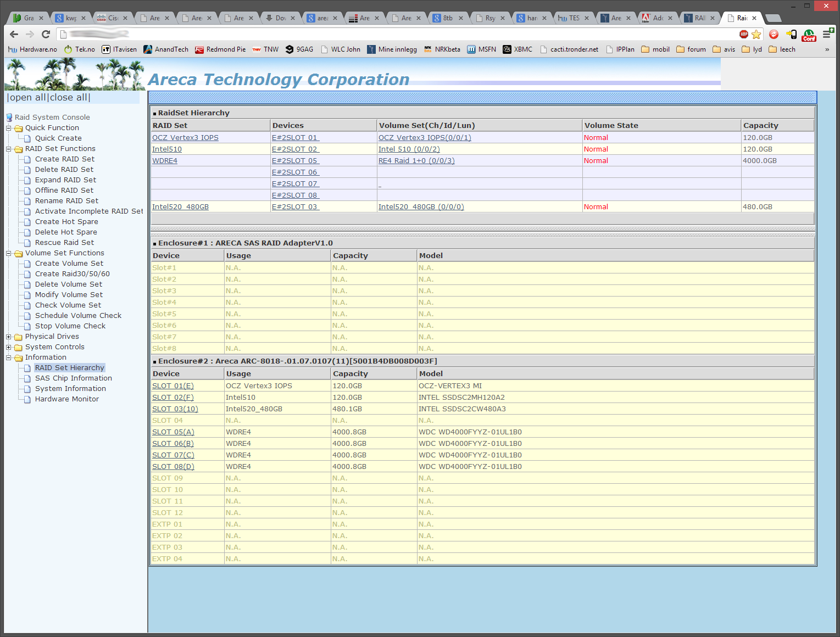
Task: Switch to the TES browser tab
Action: pos(573,18)
